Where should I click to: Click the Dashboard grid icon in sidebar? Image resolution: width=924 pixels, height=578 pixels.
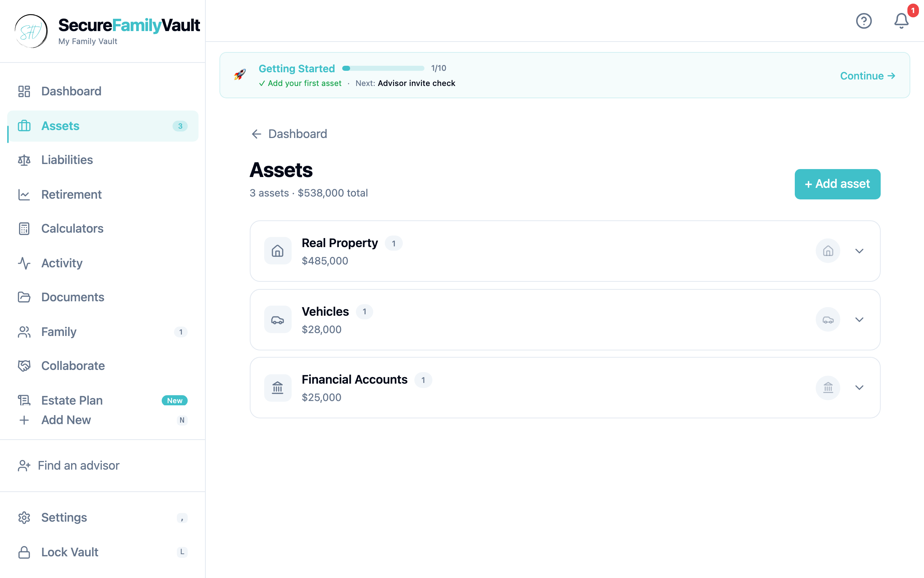24,91
